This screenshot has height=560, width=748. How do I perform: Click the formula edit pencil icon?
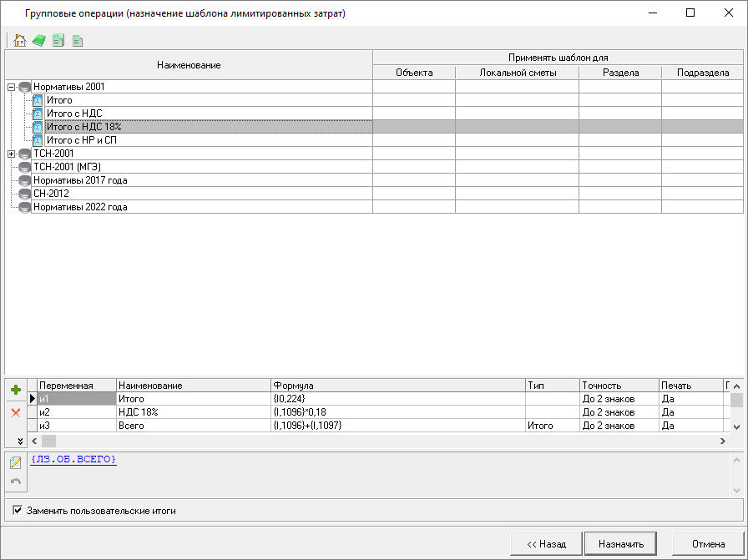[15, 463]
